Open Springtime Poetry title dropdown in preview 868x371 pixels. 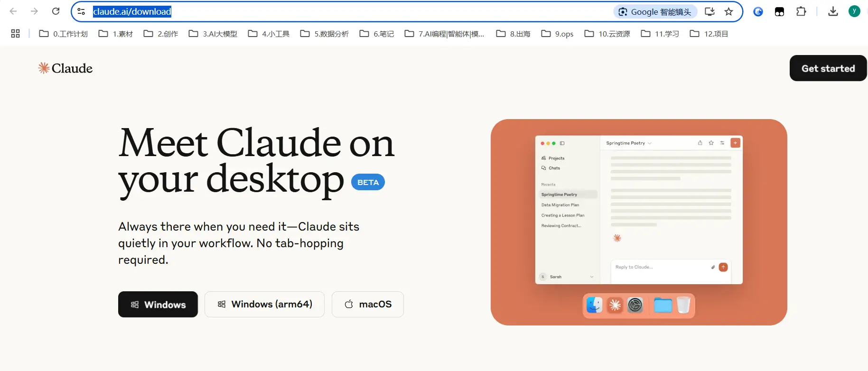coord(629,143)
